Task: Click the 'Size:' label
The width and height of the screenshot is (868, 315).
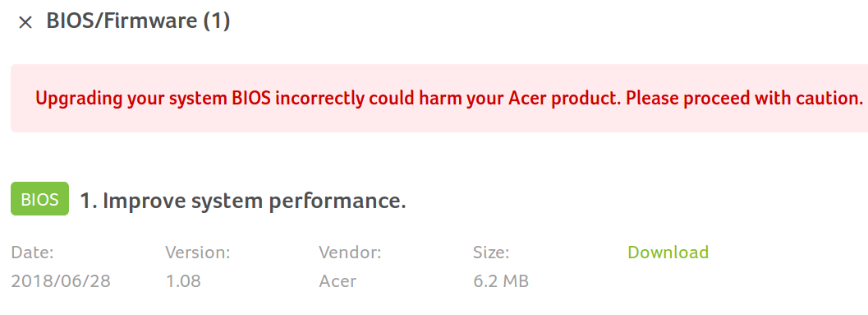Action: pyautogui.click(x=491, y=252)
